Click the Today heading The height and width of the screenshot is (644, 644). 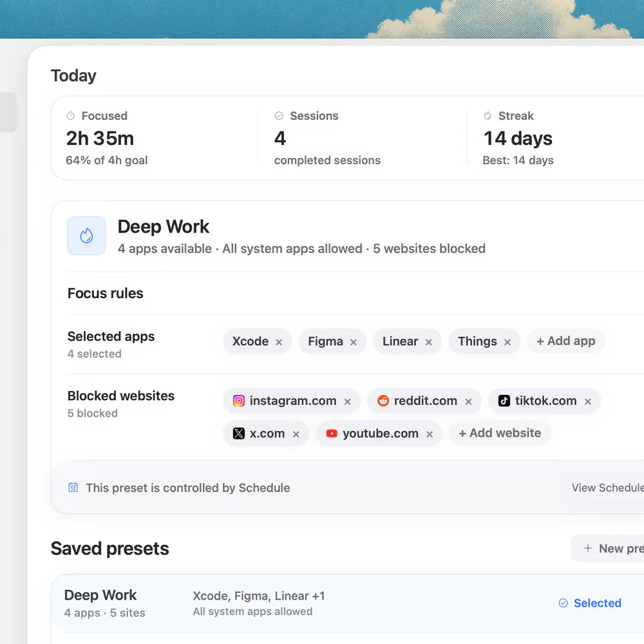pos(73,76)
